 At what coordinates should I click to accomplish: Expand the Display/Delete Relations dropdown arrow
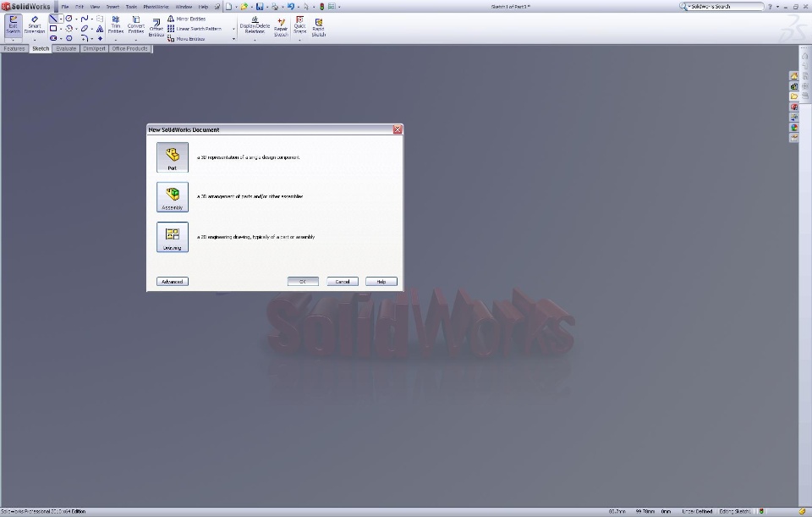(x=255, y=40)
